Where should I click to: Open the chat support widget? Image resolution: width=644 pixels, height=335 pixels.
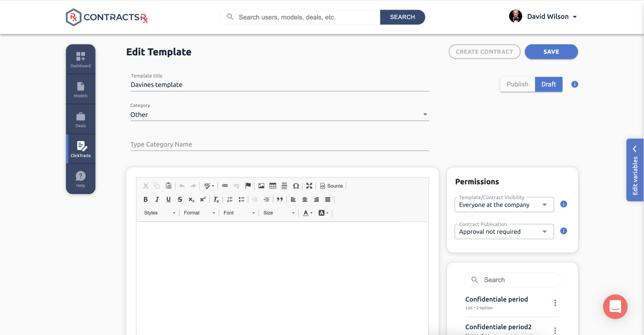[615, 307]
